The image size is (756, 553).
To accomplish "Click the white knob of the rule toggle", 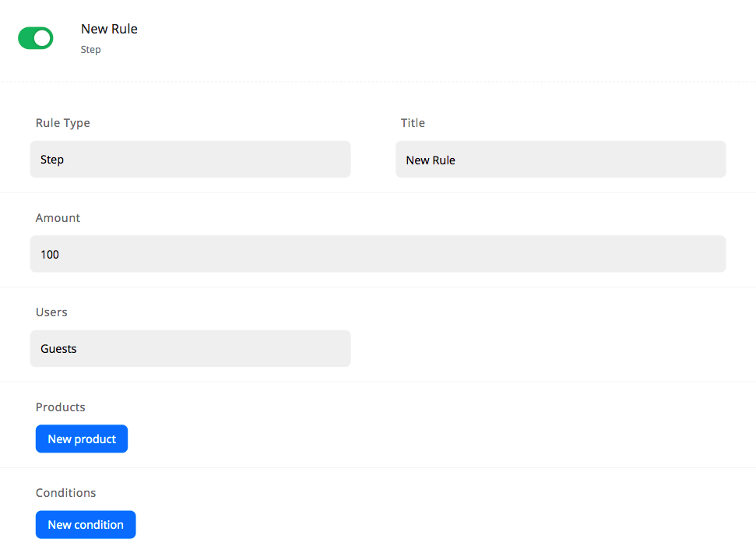I will (x=43, y=38).
